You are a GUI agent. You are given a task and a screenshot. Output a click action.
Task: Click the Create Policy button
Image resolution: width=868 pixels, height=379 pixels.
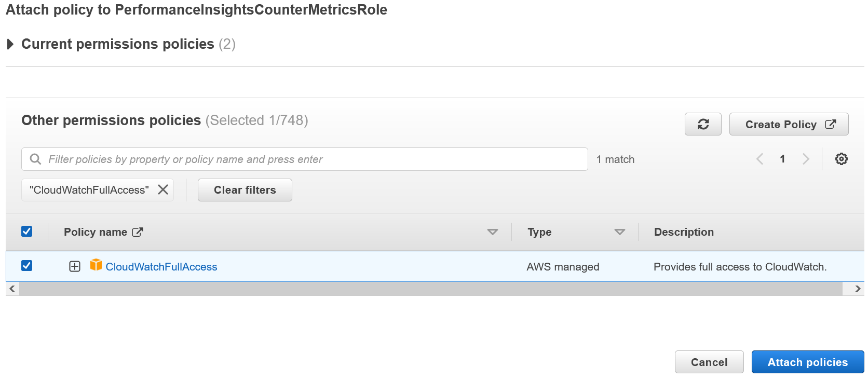pyautogui.click(x=789, y=124)
